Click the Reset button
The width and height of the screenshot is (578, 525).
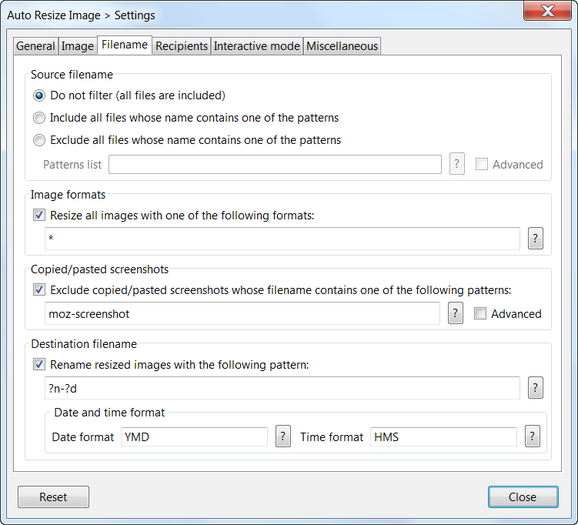[x=53, y=497]
